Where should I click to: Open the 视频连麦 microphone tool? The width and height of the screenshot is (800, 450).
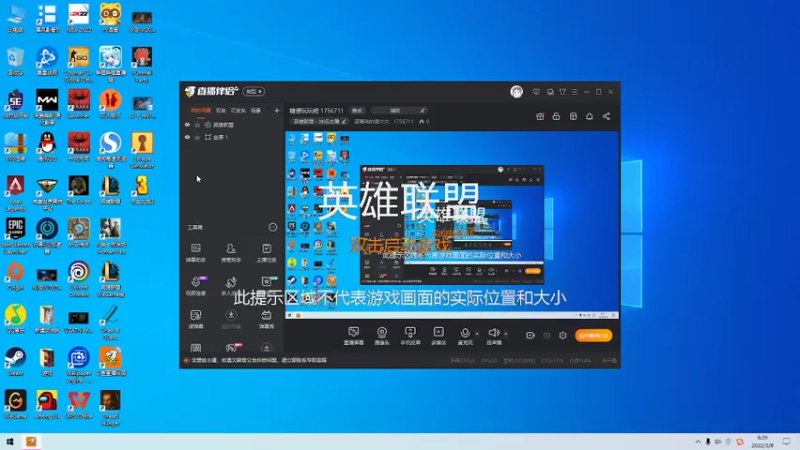pyautogui.click(x=195, y=286)
